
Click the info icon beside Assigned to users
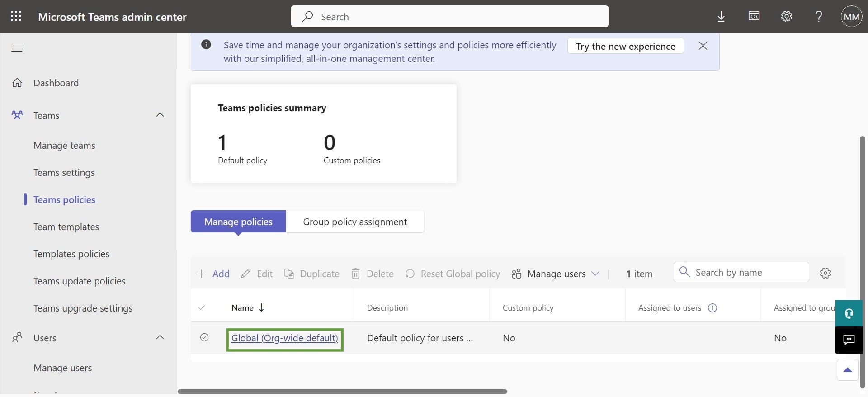tap(712, 308)
